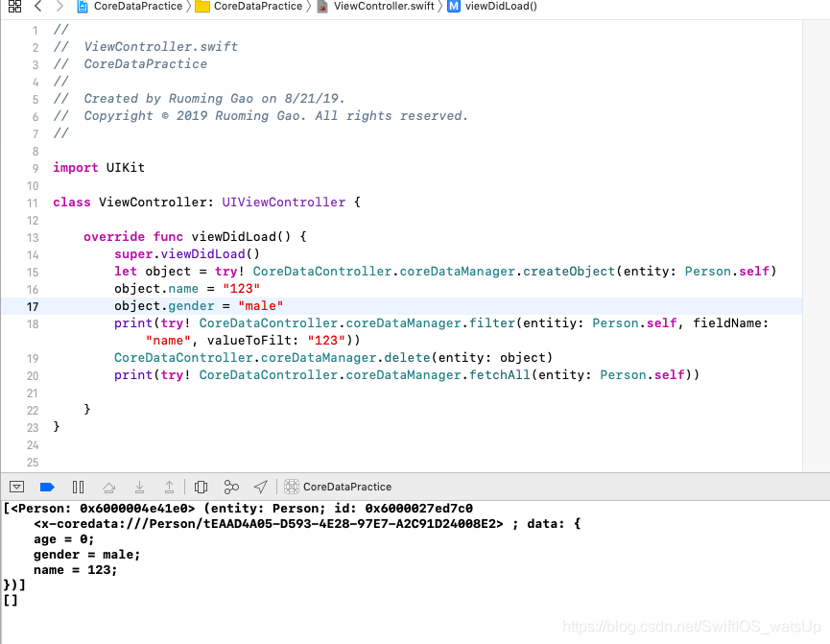Click the delete method call

407,357
